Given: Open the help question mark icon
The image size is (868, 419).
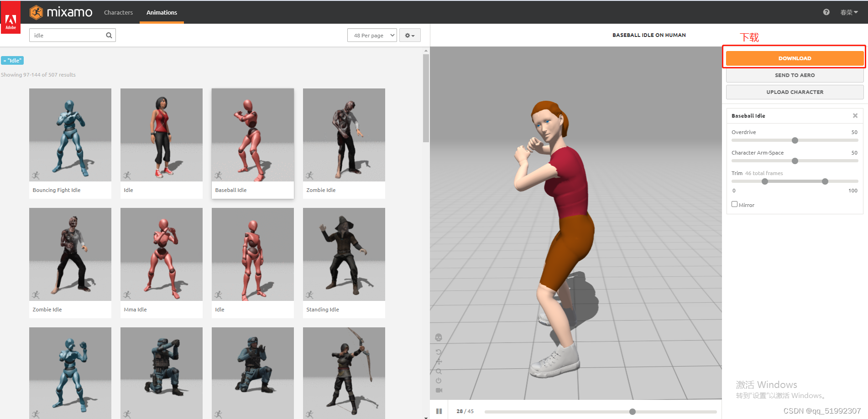Looking at the screenshot, I should [x=826, y=12].
